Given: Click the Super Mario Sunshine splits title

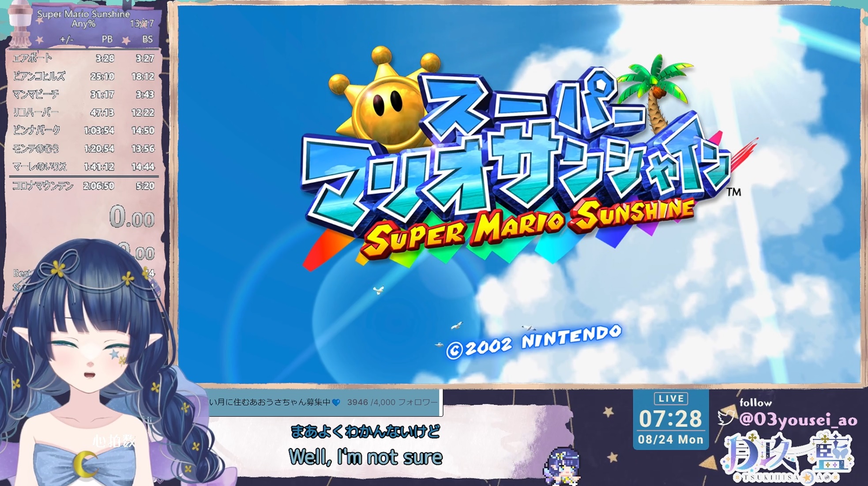Looking at the screenshot, I should click(x=83, y=14).
